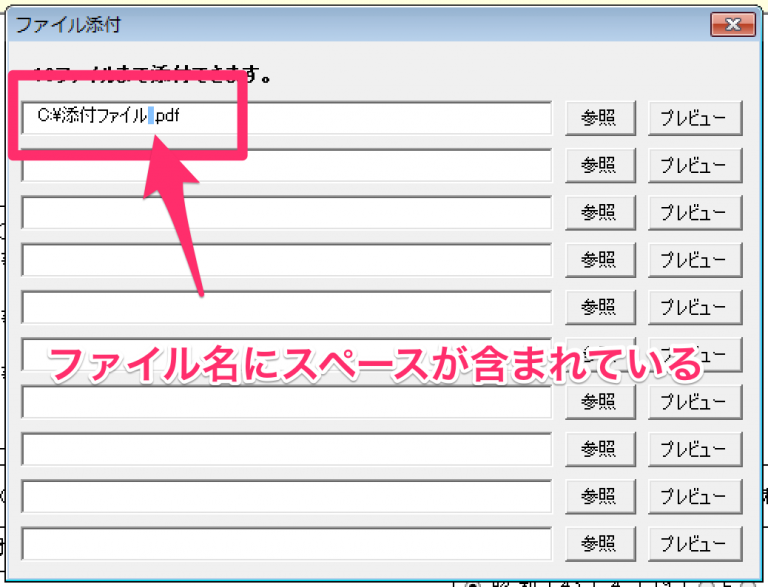
Task: Open 参照 browse dialog for third row
Action: [x=600, y=213]
